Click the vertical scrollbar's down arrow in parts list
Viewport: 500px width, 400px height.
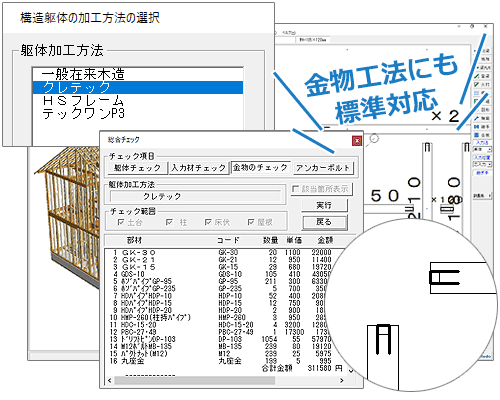coord(351,371)
